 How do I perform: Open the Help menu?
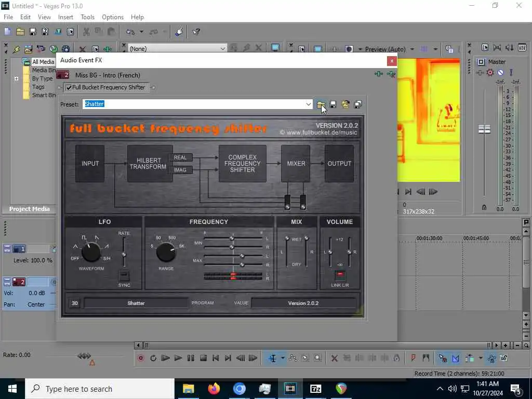tap(137, 17)
